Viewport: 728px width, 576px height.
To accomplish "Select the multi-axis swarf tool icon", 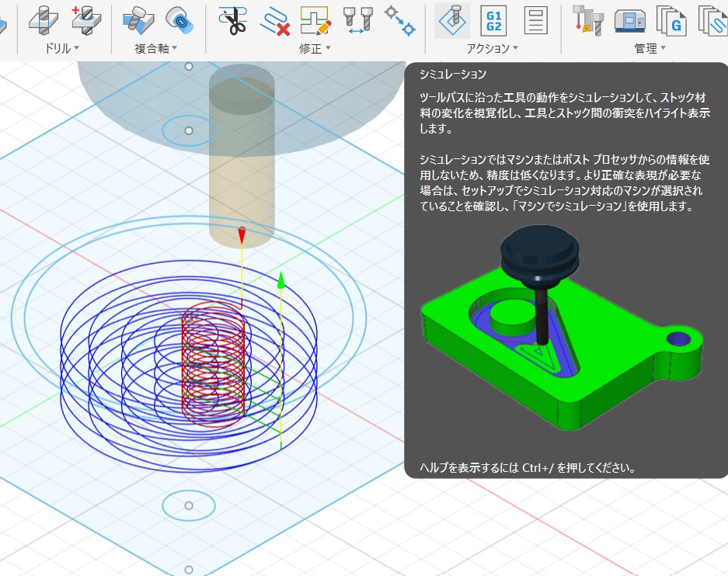I will point(138,21).
